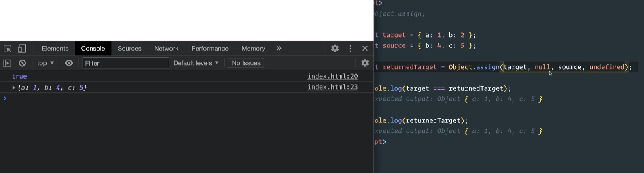This screenshot has height=173, width=644.
Task: Open the Network tab
Action: click(166, 49)
